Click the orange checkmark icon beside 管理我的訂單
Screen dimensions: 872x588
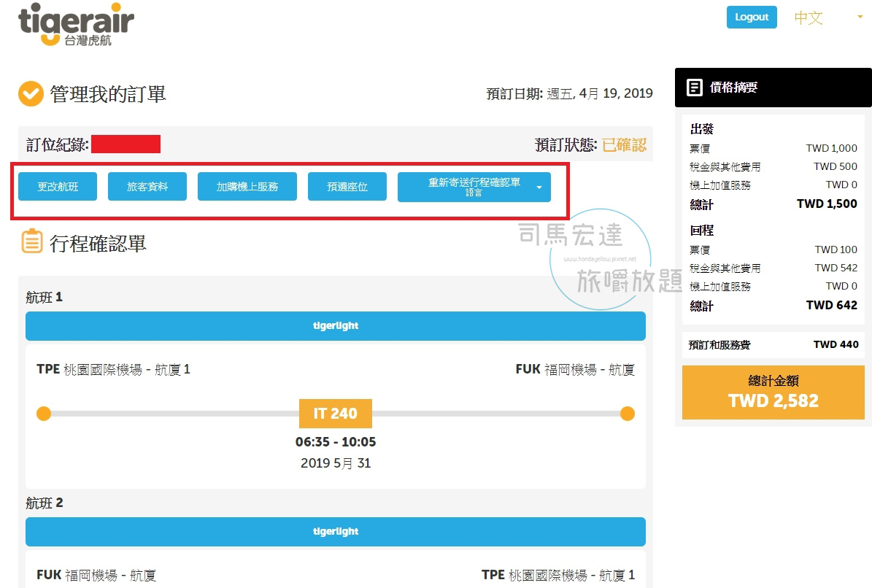(x=31, y=93)
